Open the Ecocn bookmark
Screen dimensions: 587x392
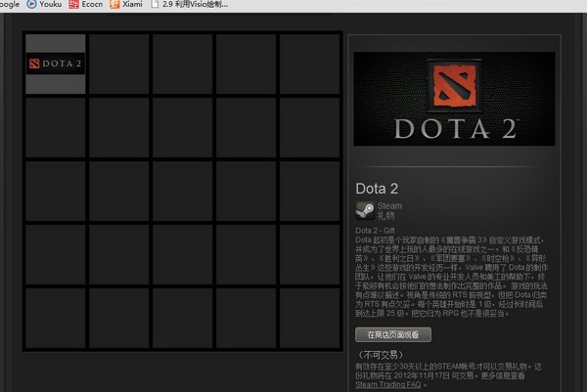pyautogui.click(x=86, y=5)
